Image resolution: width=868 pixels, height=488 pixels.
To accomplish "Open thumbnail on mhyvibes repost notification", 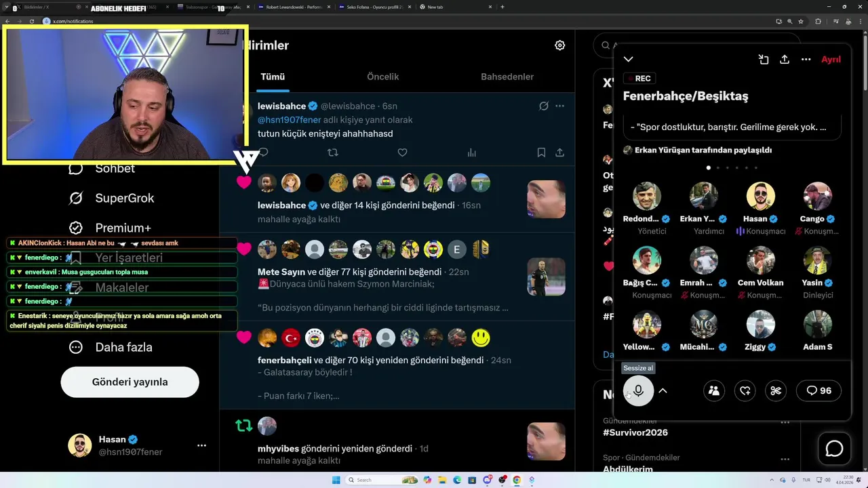I will coord(546,441).
